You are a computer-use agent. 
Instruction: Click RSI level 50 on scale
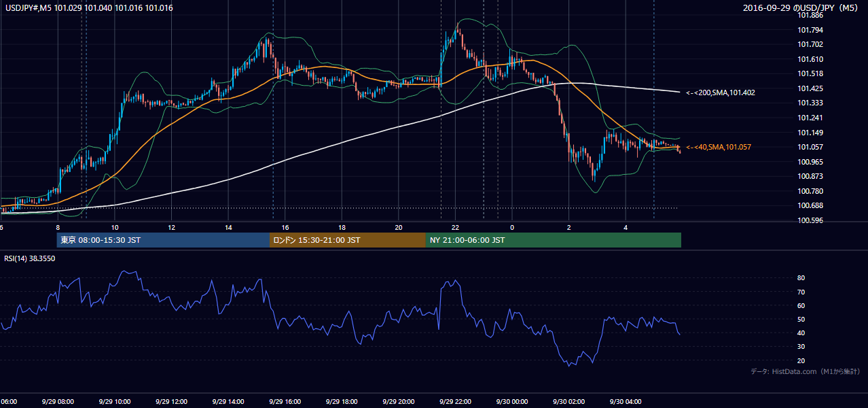(801, 319)
